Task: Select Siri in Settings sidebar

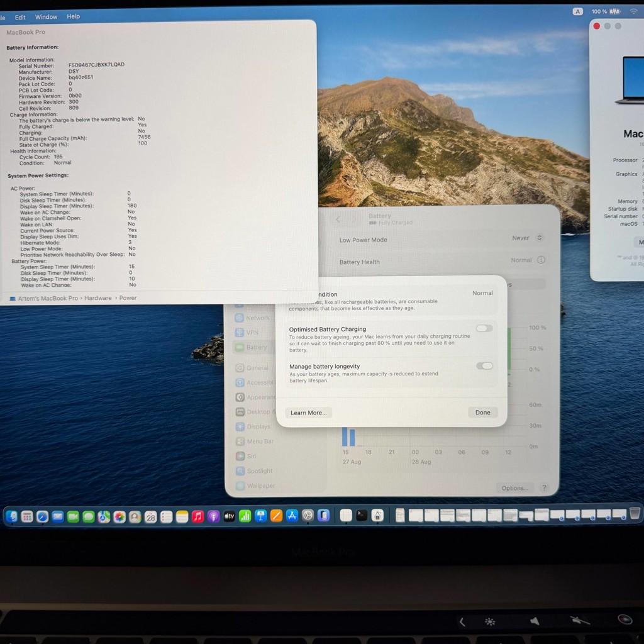Action: pyautogui.click(x=246, y=456)
